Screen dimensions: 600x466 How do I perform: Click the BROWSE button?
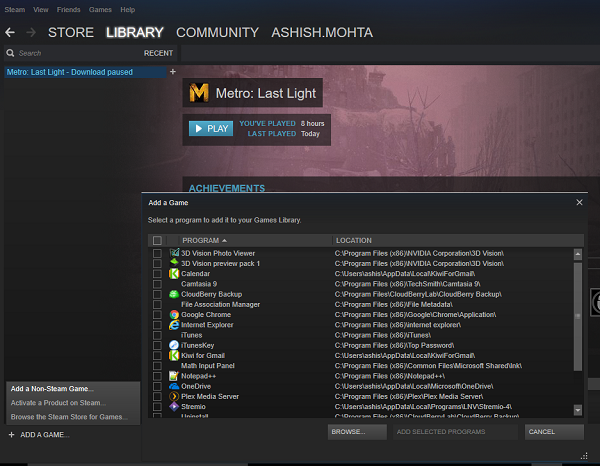tap(357, 432)
